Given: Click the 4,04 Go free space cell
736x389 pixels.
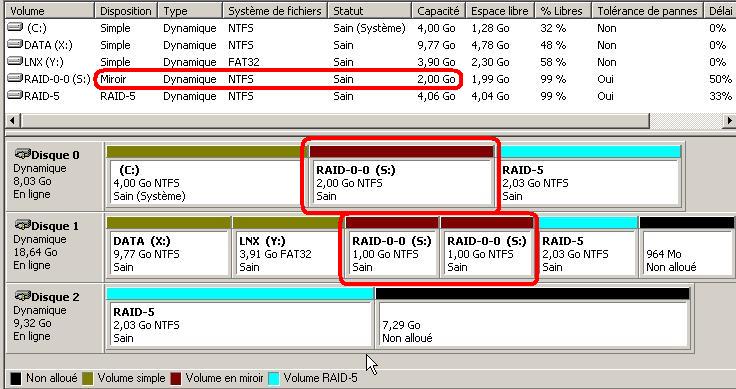Looking at the screenshot, I should [x=491, y=96].
